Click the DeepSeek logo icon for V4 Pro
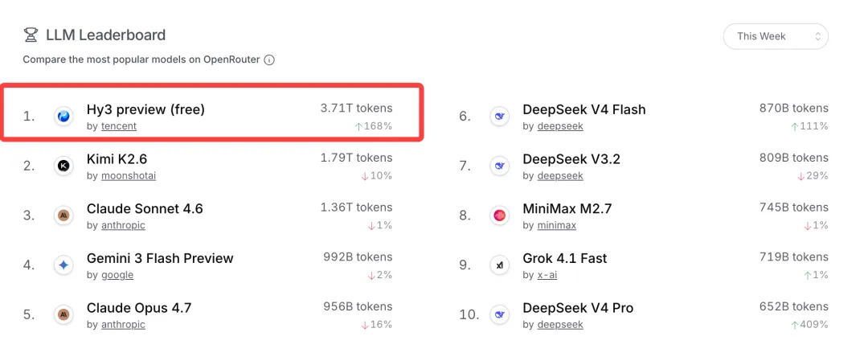Viewport: 868px width, 353px height. tap(499, 314)
